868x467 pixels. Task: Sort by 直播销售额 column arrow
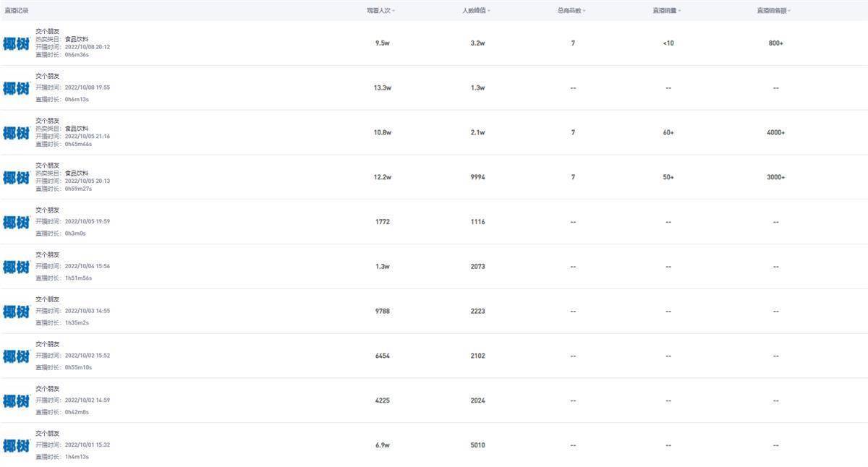pyautogui.click(x=789, y=11)
